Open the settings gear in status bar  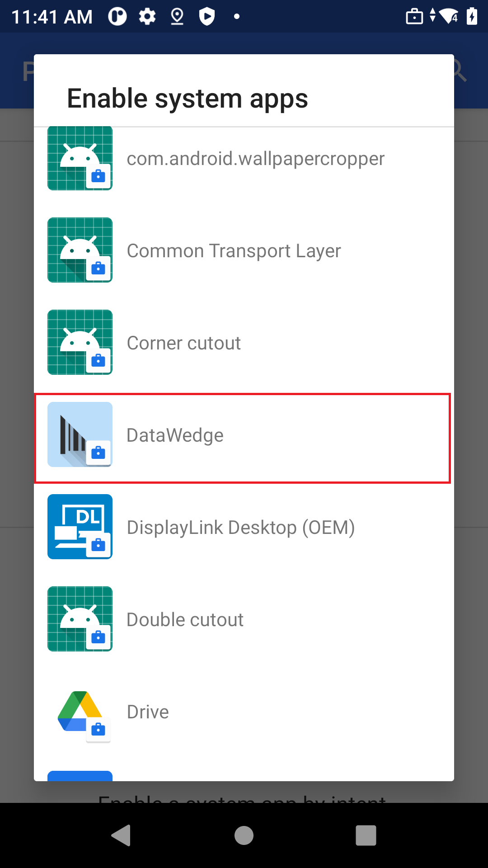point(147,17)
